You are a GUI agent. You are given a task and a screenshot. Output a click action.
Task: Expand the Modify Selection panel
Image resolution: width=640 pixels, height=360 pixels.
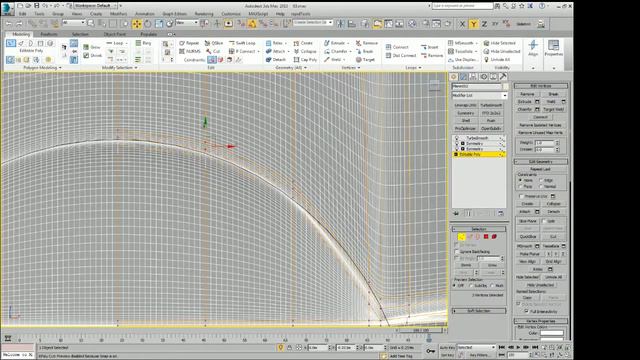[x=120, y=68]
